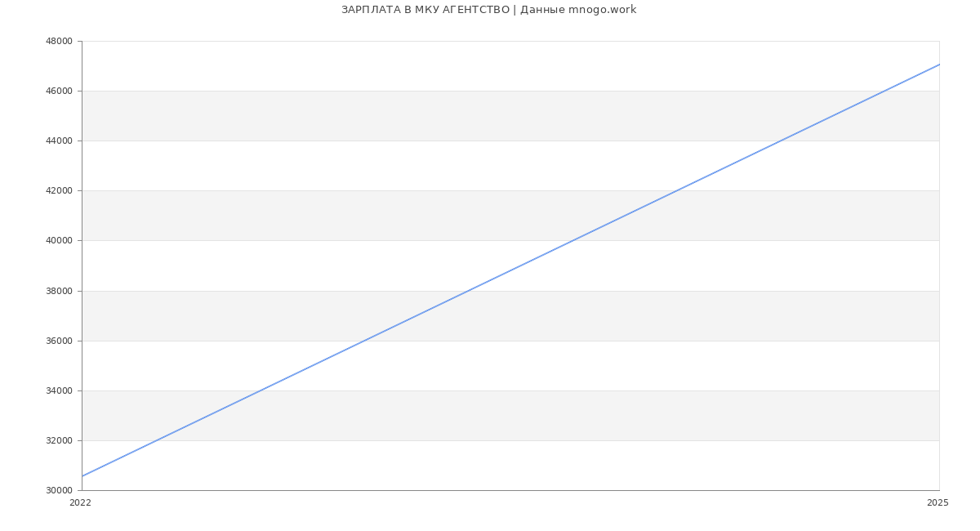
Task: Click the 48000 y-axis label
Action: 57,41
